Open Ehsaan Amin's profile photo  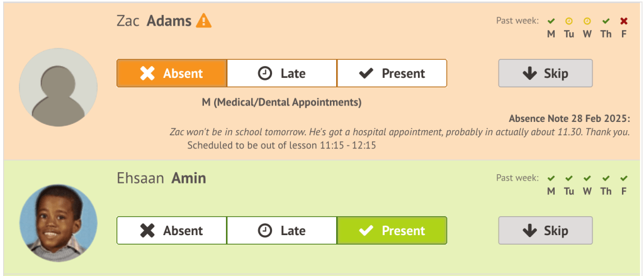pyautogui.click(x=59, y=224)
